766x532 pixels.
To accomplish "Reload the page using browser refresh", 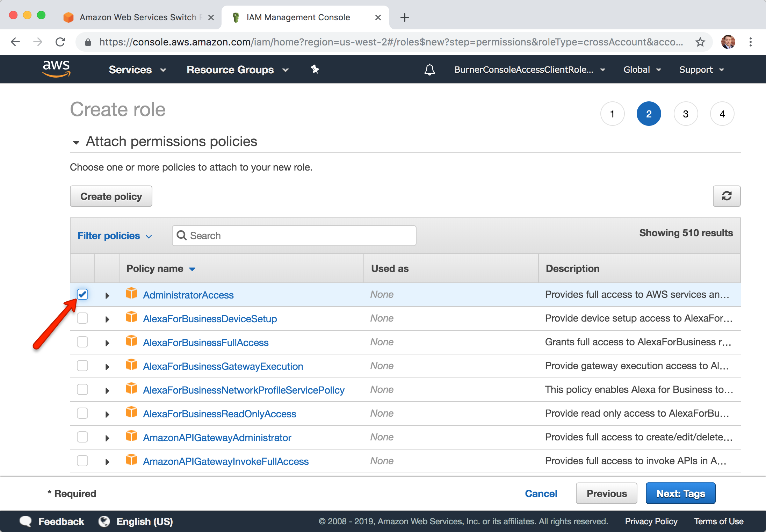I will [60, 42].
